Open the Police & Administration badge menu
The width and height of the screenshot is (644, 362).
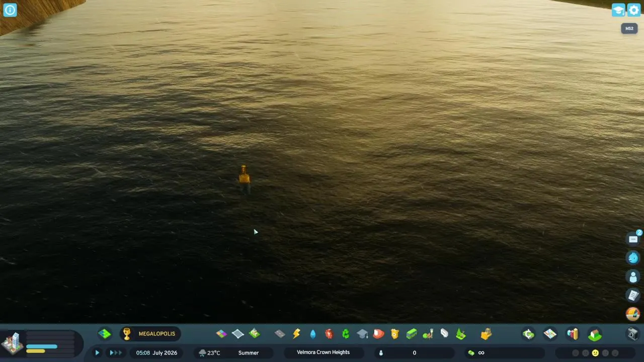395,333
